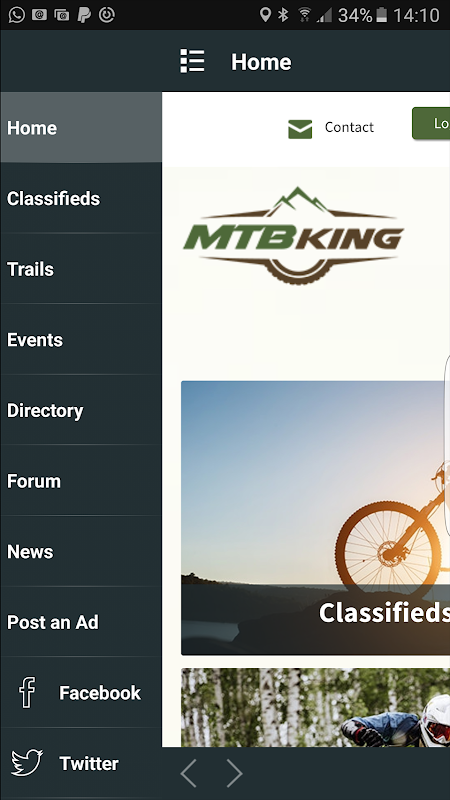This screenshot has width=450, height=800.
Task: Select Post an Ad menu entry
Action: coord(81,622)
